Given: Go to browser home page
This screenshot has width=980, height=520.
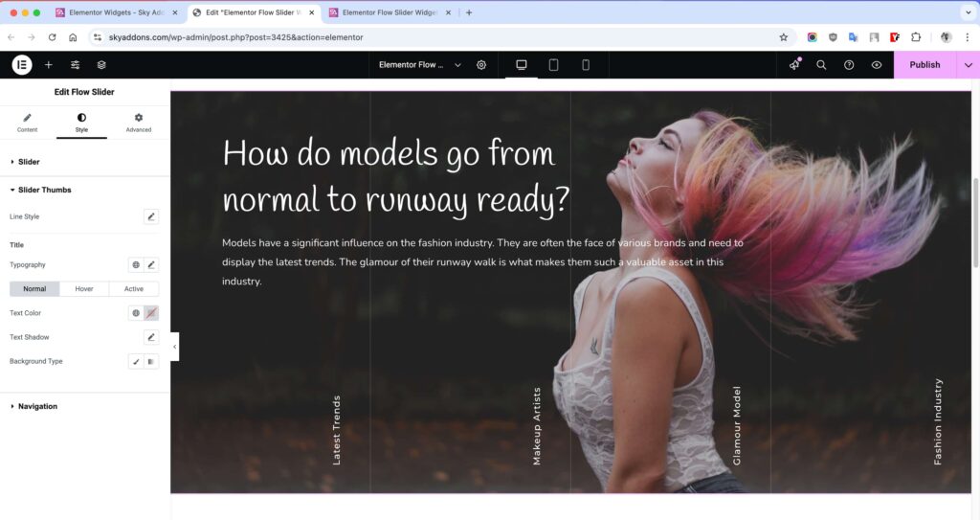Looking at the screenshot, I should [73, 37].
